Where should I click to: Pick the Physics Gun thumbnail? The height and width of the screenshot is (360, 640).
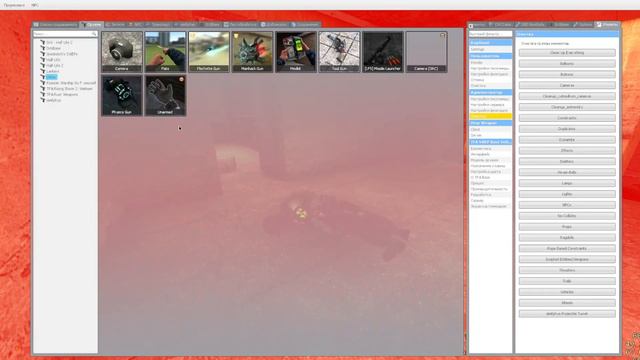click(x=122, y=95)
